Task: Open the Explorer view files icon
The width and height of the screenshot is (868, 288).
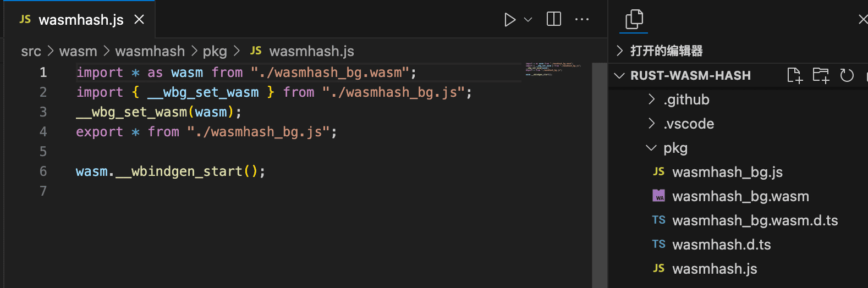Action: 634,19
